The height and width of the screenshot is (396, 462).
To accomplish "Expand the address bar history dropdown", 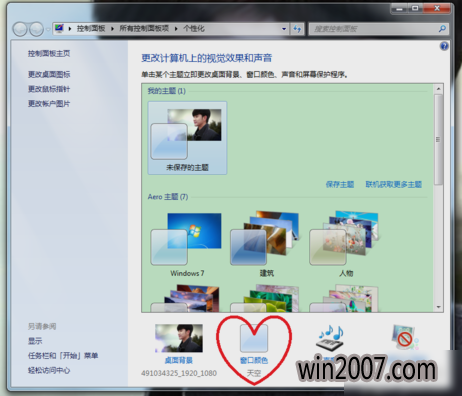I will (284, 29).
